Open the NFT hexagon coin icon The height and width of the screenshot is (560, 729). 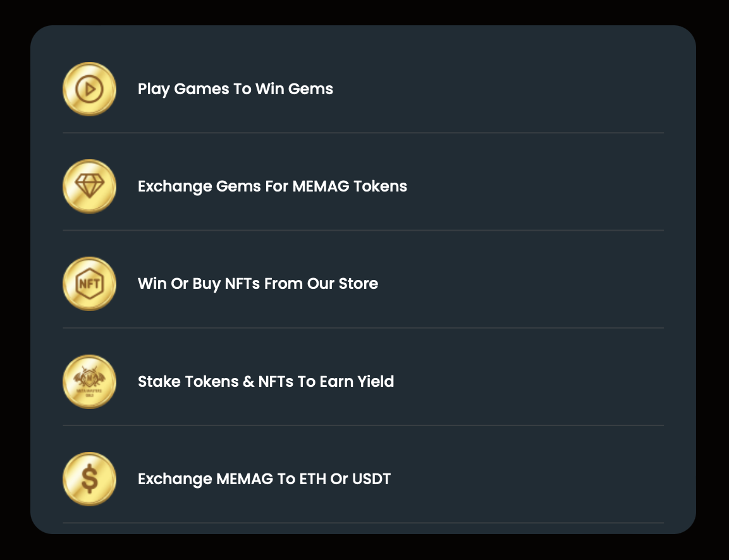(x=89, y=284)
